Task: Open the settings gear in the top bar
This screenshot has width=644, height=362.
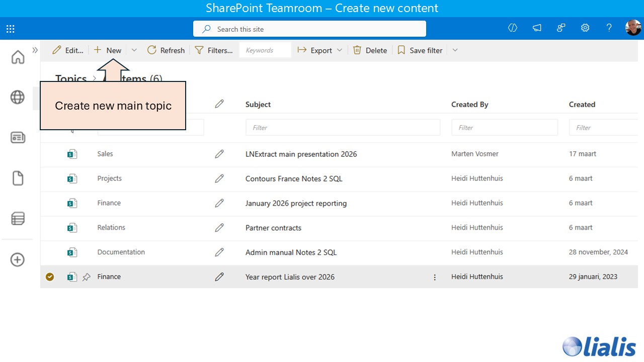Action: point(585,28)
